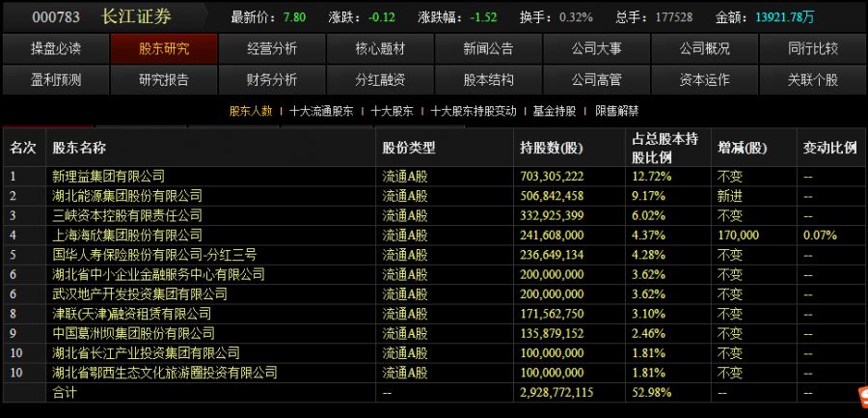The image size is (868, 418).
Task: Go to 公司大事 tab
Action: [x=597, y=49]
